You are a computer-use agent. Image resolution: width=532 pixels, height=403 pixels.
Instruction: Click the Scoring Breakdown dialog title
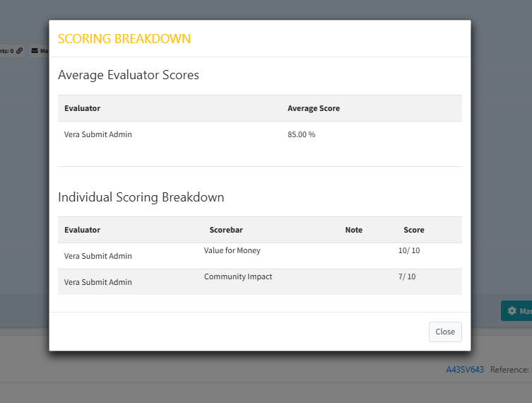[x=124, y=39]
